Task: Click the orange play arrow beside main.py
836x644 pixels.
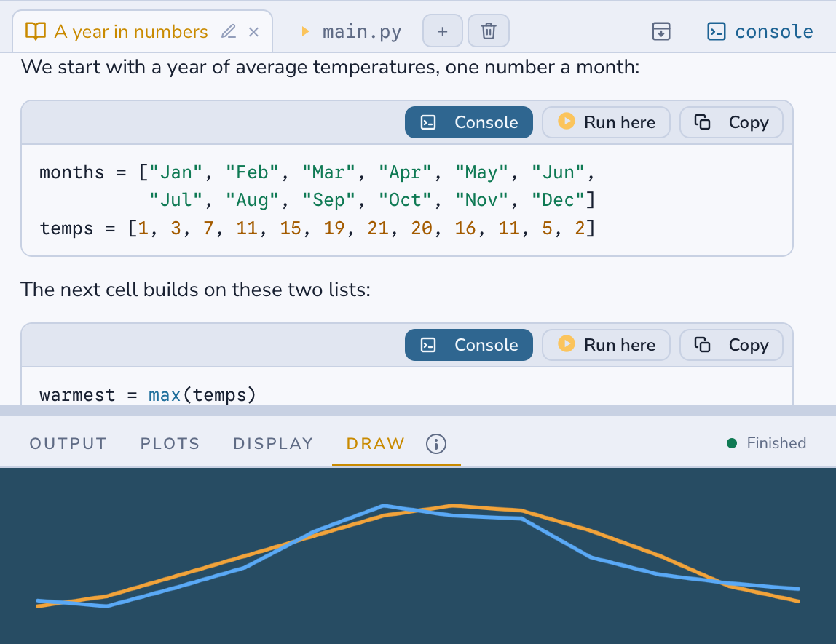Action: click(306, 31)
